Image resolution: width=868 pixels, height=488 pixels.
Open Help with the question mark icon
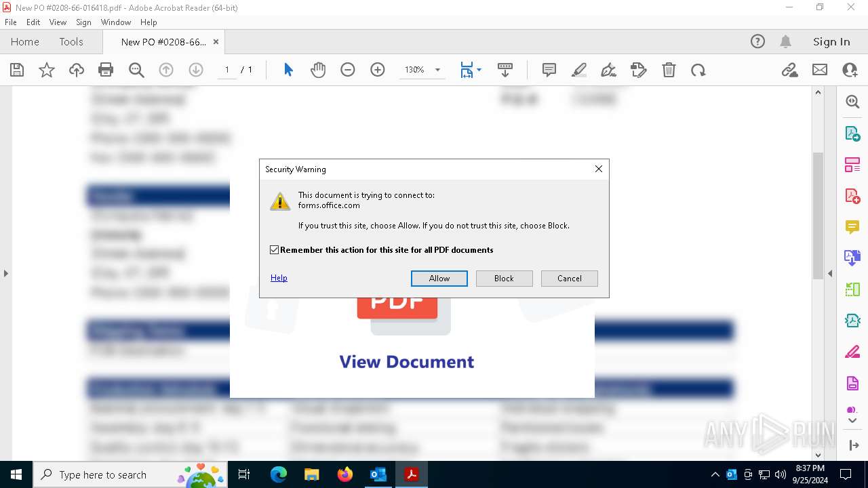pos(757,41)
